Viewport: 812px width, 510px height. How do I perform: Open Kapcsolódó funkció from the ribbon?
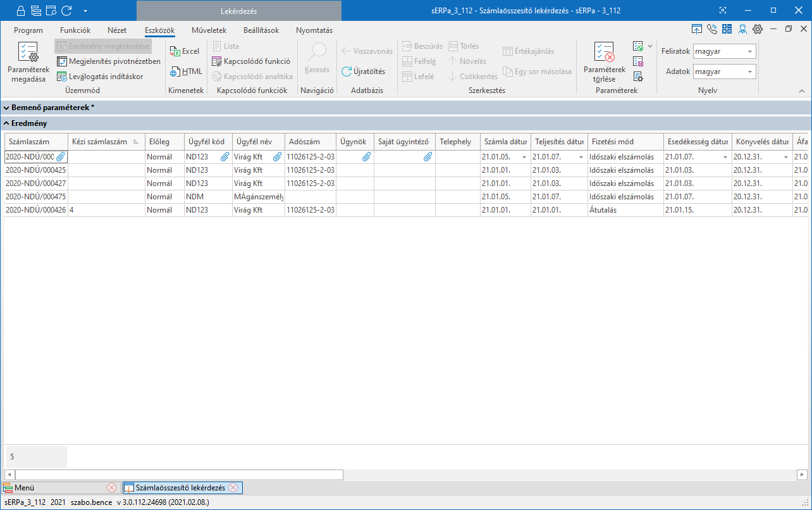click(251, 61)
